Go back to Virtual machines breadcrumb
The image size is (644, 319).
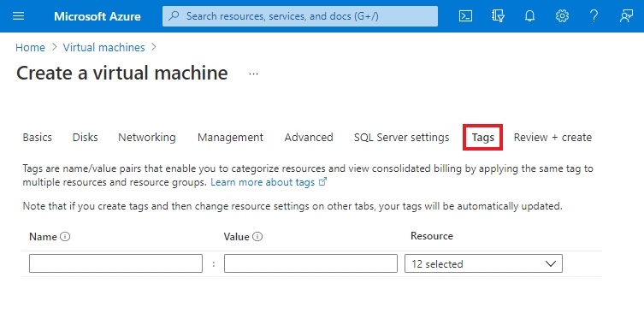(103, 48)
